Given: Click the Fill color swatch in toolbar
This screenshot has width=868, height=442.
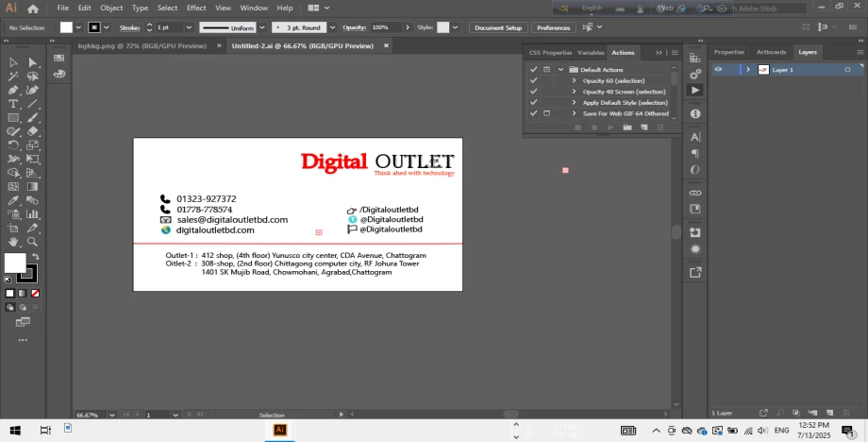Looking at the screenshot, I should coord(15,263).
